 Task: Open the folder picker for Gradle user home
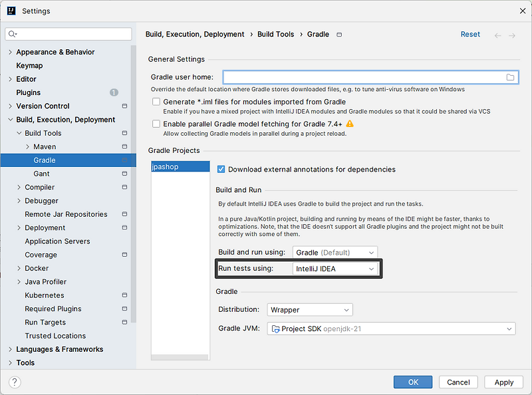(511, 77)
